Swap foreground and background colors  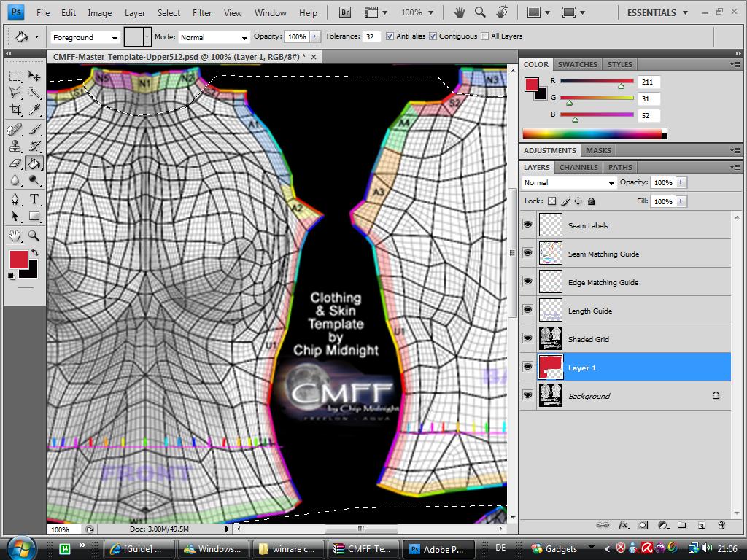(35, 252)
